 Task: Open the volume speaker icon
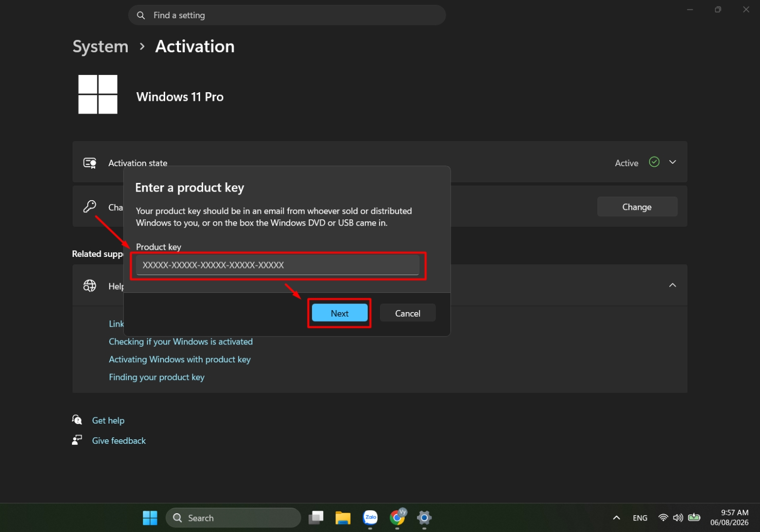[678, 518]
